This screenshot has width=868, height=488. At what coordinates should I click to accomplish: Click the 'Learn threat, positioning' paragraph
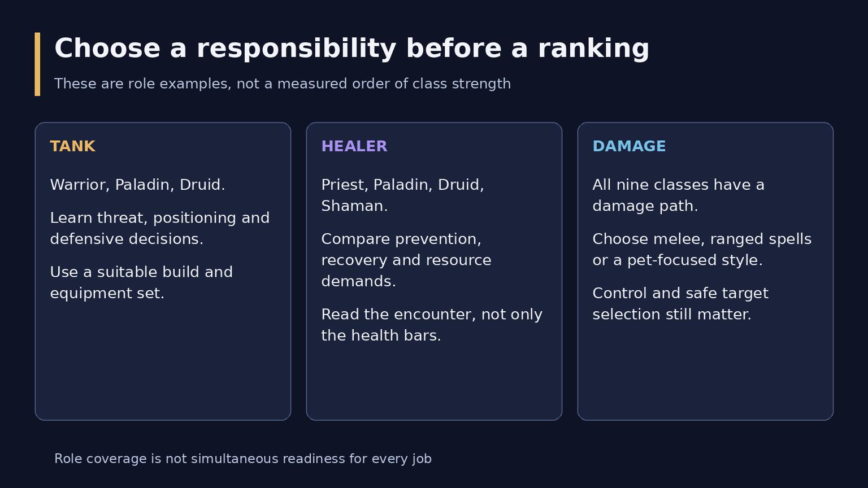(160, 228)
